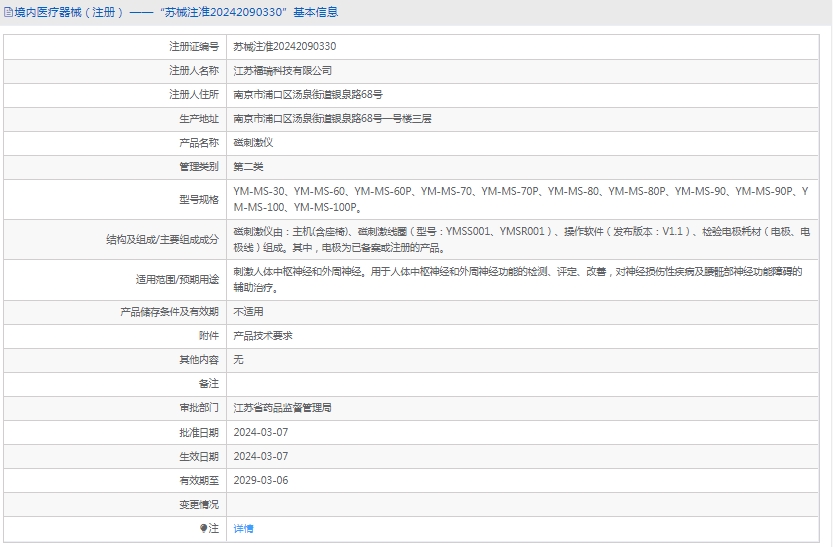Select registration number 苏械注准20242090330 value
Image resolution: width=833 pixels, height=547 pixels.
click(284, 47)
